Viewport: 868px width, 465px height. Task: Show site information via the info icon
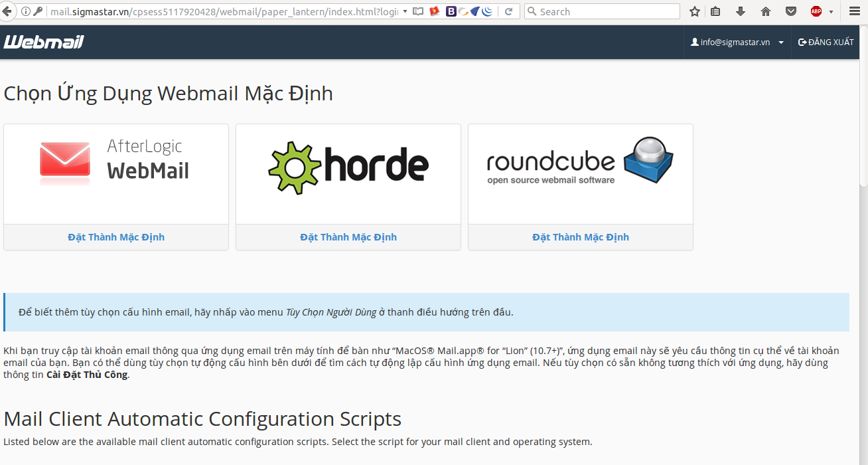[x=26, y=11]
